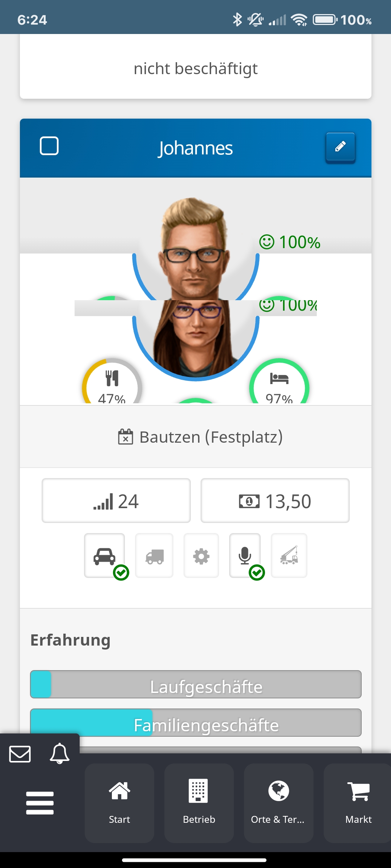391x868 pixels.
Task: Tap the food 47% gauge
Action: pyautogui.click(x=112, y=382)
